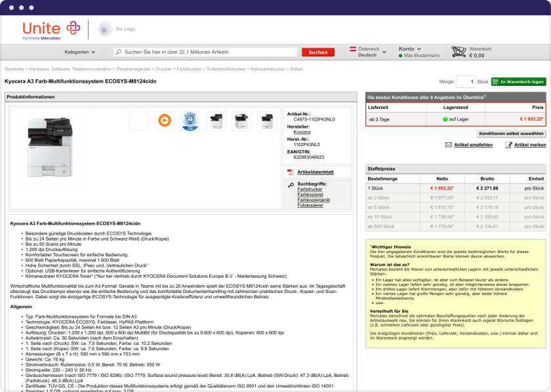Open the Österreich Deutsch language selector
Viewport: 551px width, 392px height.
[368, 52]
